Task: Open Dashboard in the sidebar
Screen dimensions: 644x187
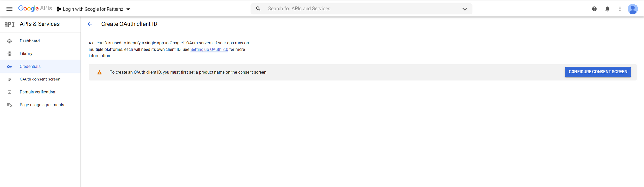Action: (x=30, y=41)
